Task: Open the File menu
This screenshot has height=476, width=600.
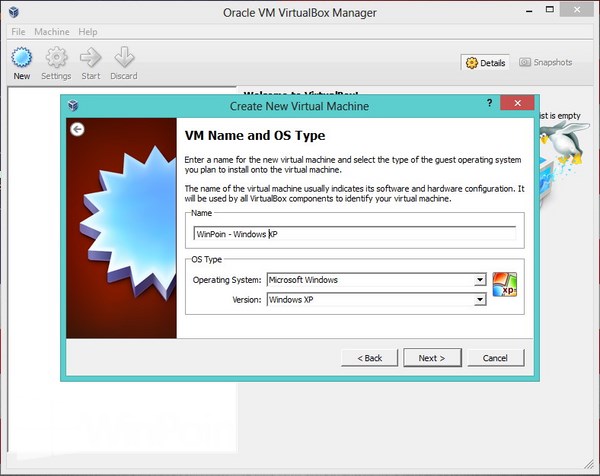Action: click(x=18, y=32)
